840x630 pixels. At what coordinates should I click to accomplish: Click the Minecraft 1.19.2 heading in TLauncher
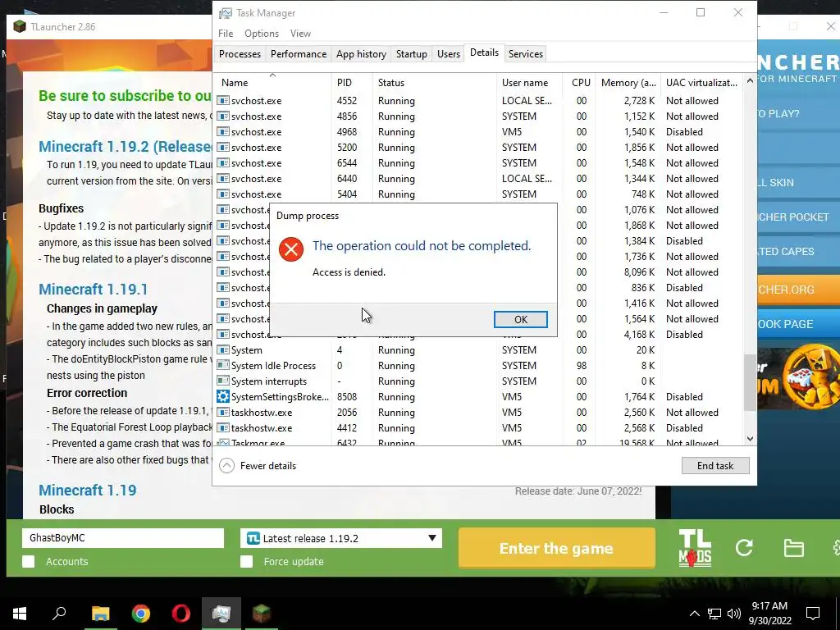126,146
